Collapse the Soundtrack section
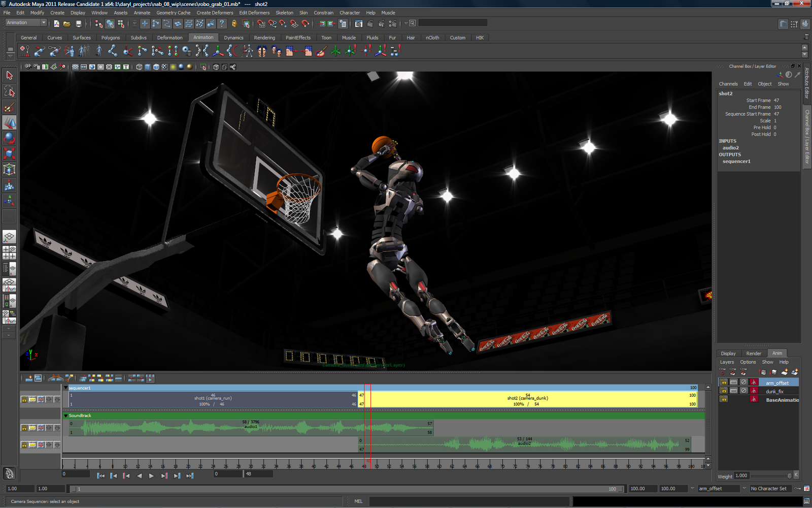Image resolution: width=812 pixels, height=508 pixels. coord(66,415)
